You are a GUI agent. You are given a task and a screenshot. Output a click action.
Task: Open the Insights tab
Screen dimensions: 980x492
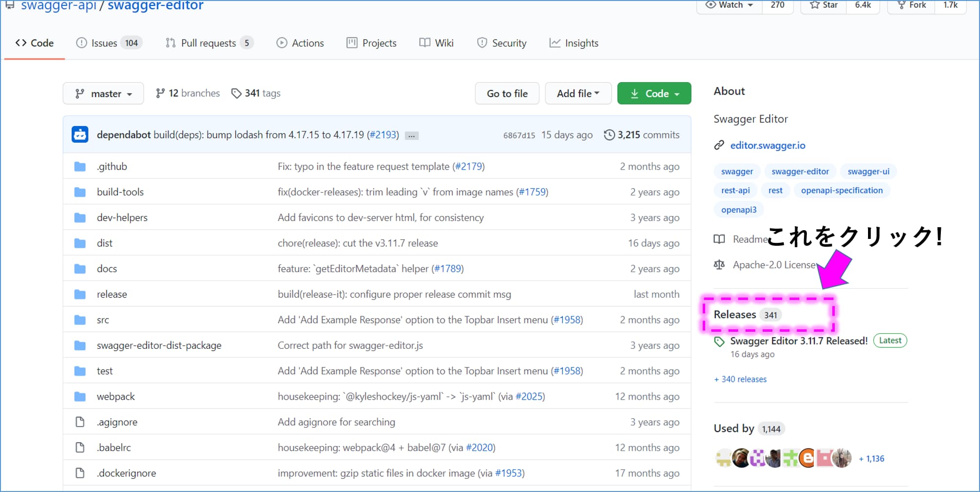574,43
